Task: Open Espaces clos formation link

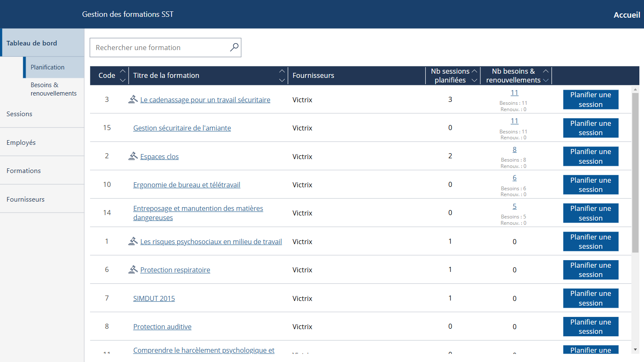Action: [159, 157]
